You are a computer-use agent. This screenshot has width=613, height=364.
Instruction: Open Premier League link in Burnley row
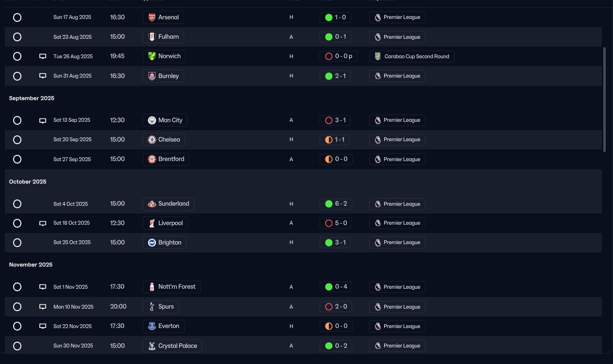[x=397, y=76]
